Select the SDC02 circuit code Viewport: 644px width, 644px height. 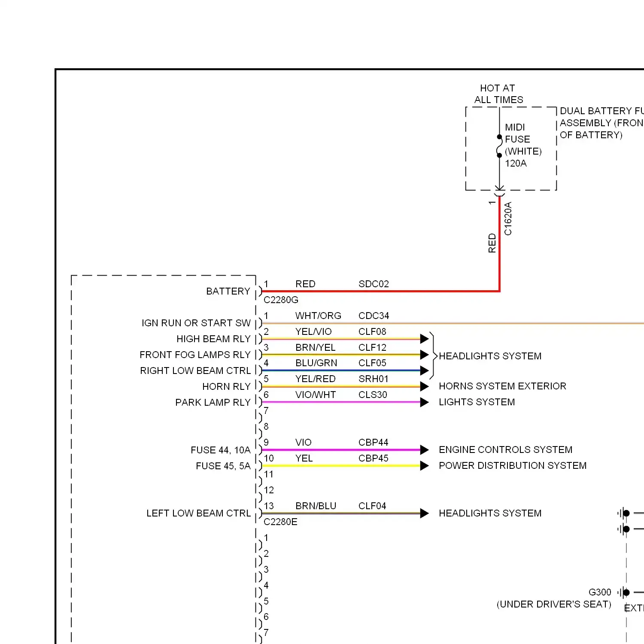tap(374, 284)
